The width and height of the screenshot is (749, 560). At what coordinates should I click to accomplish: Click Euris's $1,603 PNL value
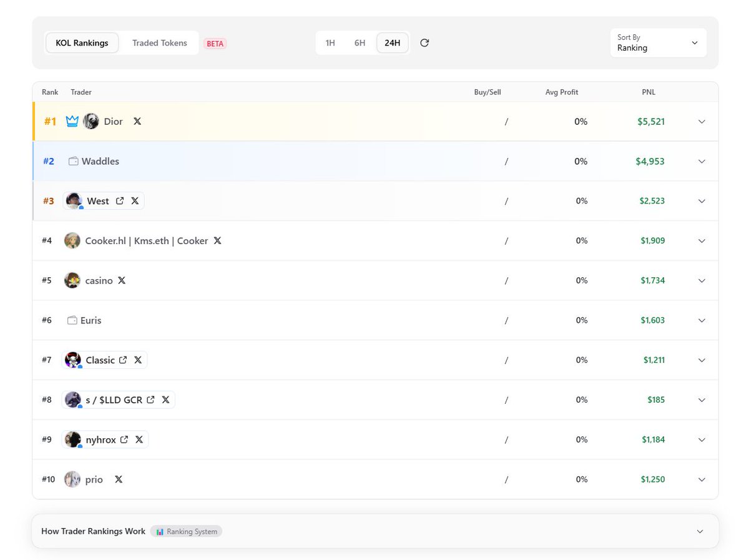point(653,320)
